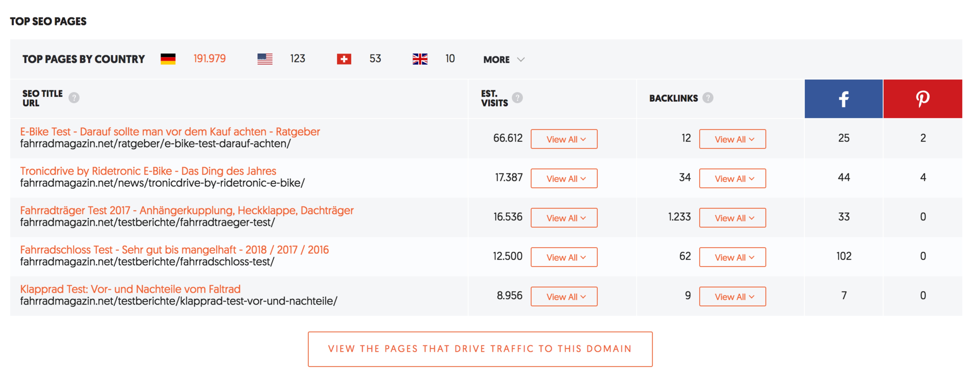The width and height of the screenshot is (980, 376).
Task: Switch to Germany's 191.979 pages count
Action: [209, 59]
